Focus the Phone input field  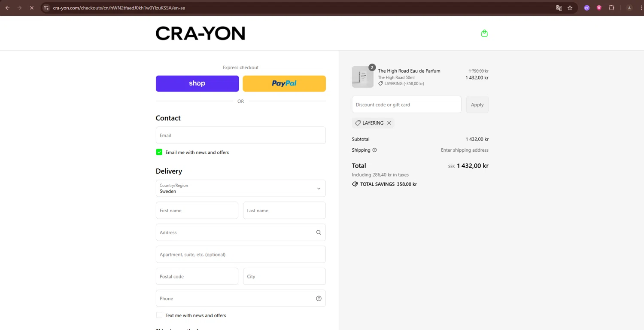point(240,298)
